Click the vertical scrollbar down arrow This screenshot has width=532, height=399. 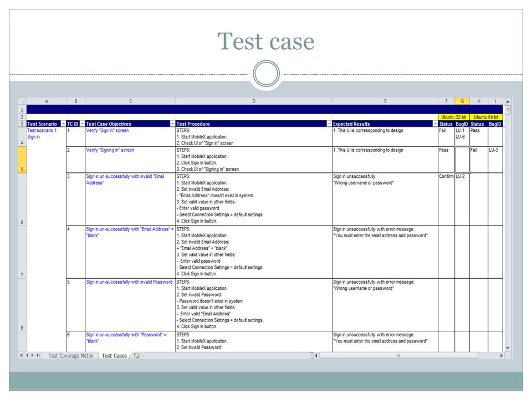point(508,348)
